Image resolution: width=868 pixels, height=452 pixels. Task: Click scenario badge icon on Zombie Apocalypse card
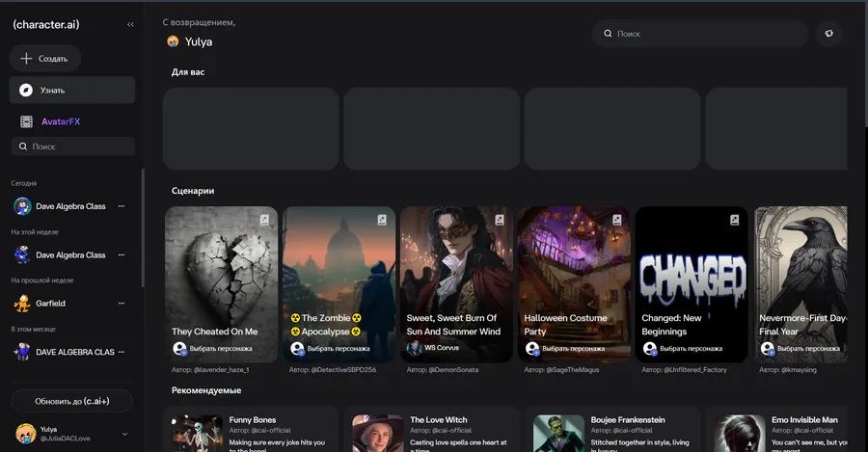coord(382,220)
